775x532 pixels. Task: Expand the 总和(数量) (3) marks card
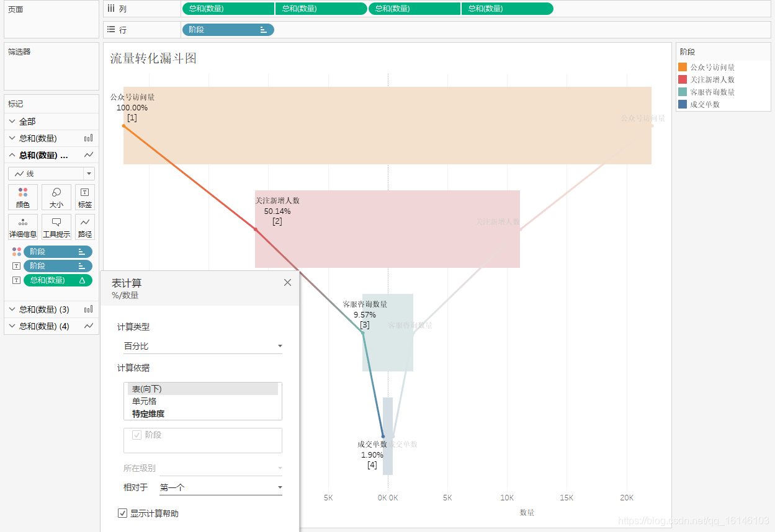coord(12,309)
